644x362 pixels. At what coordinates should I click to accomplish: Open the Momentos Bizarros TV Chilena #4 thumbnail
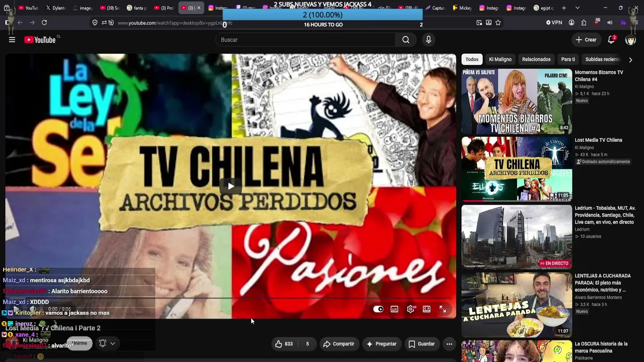click(517, 101)
